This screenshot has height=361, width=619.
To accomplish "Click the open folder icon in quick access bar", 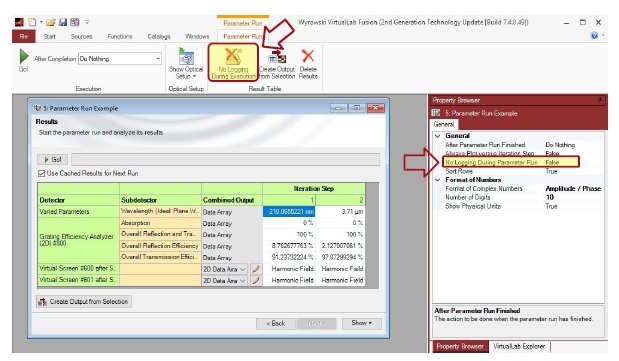I will point(51,22).
